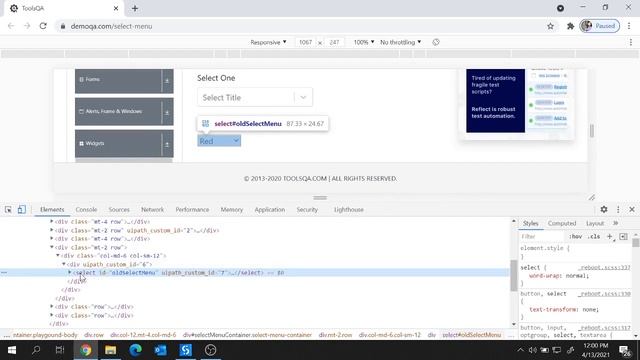Switch to the Performance tab

coord(192,210)
